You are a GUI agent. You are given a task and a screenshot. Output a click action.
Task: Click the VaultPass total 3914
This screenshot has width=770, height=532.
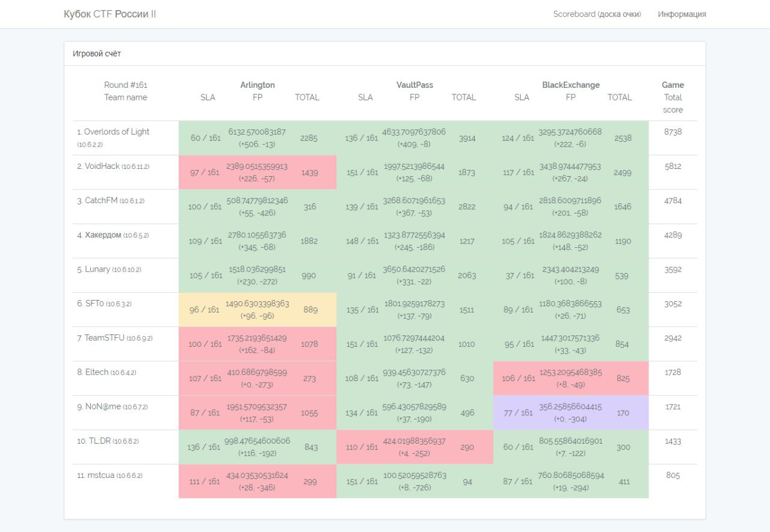pos(467,138)
